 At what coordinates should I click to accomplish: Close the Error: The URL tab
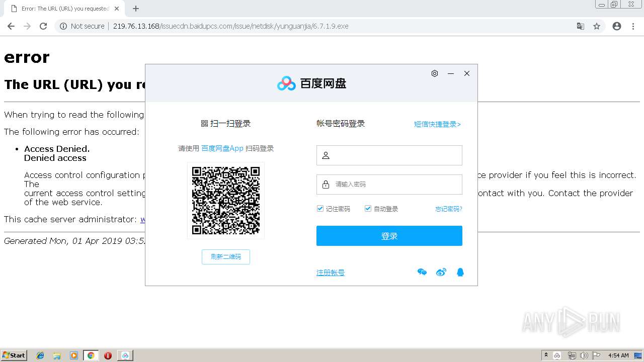coord(117,9)
